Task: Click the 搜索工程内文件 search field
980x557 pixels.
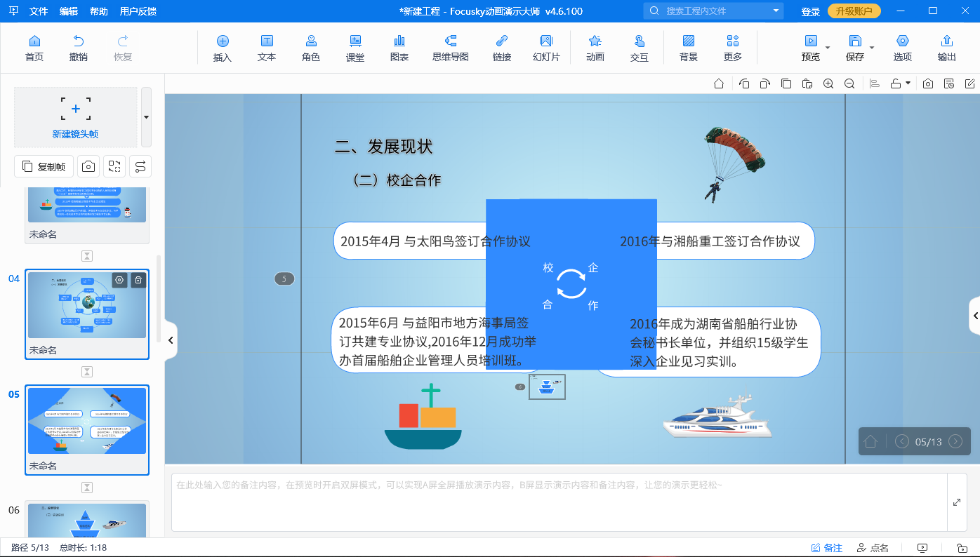Action: pyautogui.click(x=713, y=11)
